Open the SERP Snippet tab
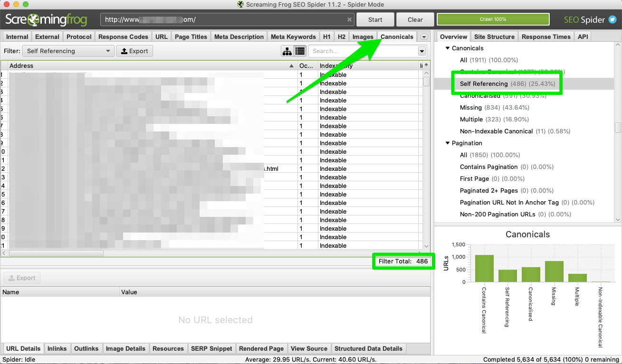The width and height of the screenshot is (622, 364). click(x=211, y=348)
